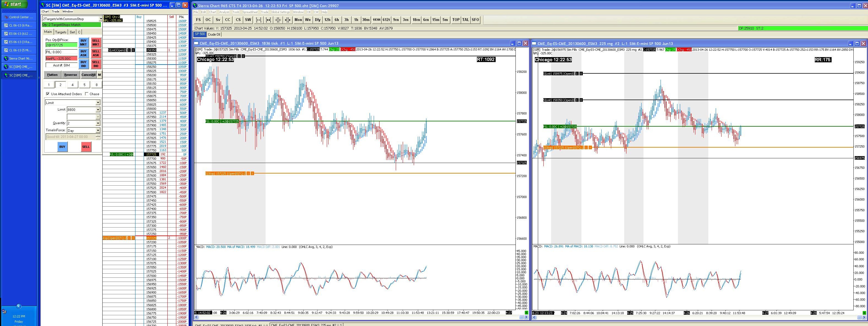Image resolution: width=868 pixels, height=326 pixels.
Task: Click the first horizontal bar spacing toolbar icon
Action: click(x=258, y=20)
